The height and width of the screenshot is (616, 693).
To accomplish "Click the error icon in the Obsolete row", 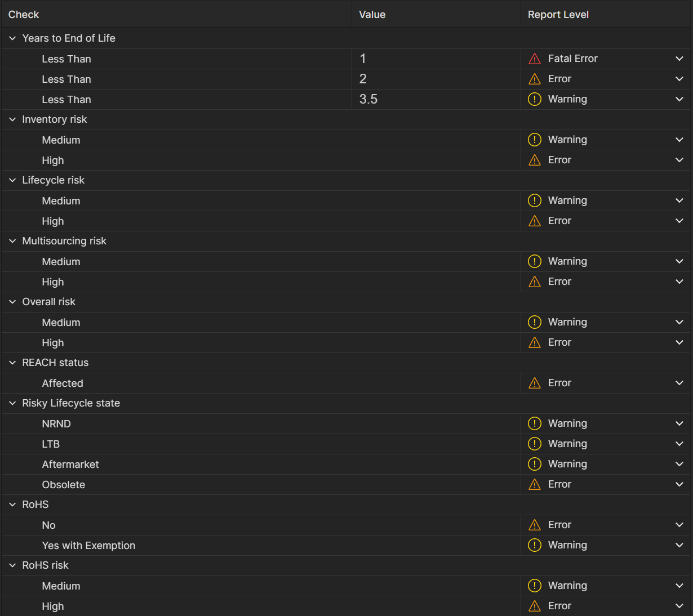I will coord(535,484).
